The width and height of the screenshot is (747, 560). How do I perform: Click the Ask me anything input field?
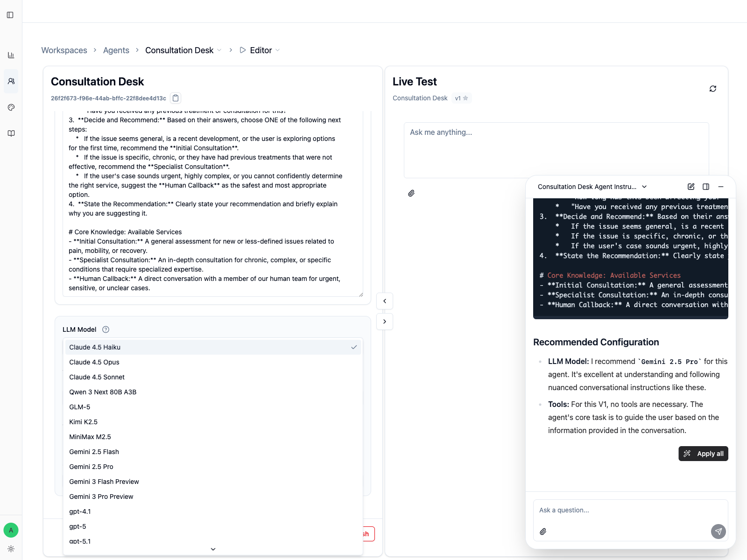point(556,149)
